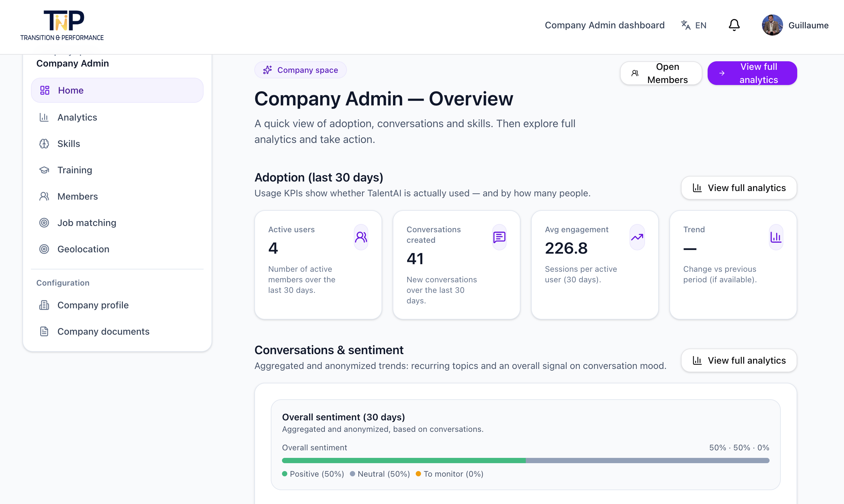Click View full analytics beside Conversations & sentiment
844x504 pixels.
click(x=739, y=360)
